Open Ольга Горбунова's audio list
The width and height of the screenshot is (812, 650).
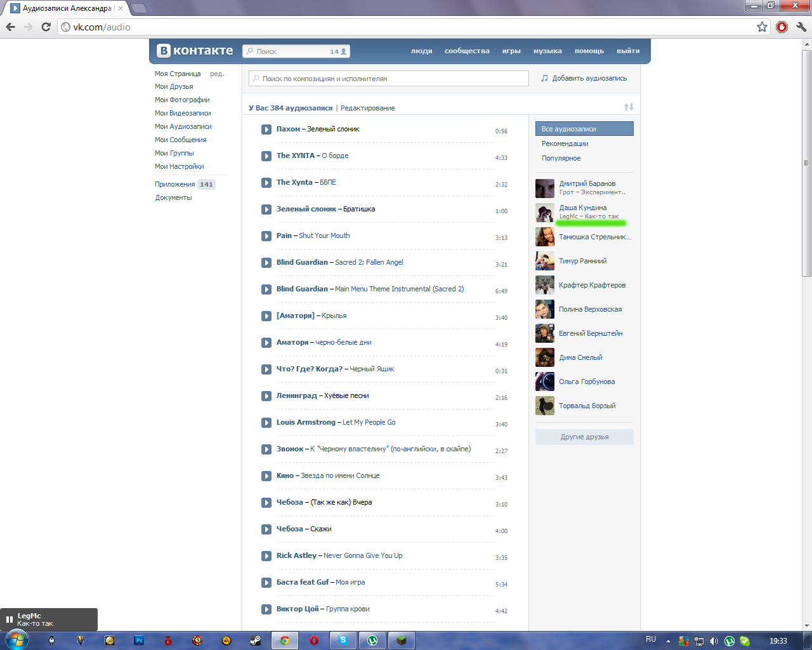[587, 381]
